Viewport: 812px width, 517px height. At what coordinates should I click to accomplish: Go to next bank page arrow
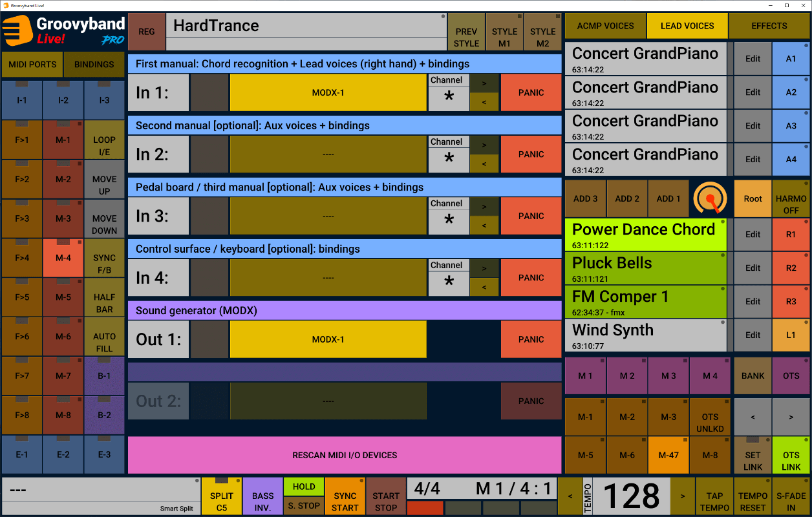tap(791, 417)
